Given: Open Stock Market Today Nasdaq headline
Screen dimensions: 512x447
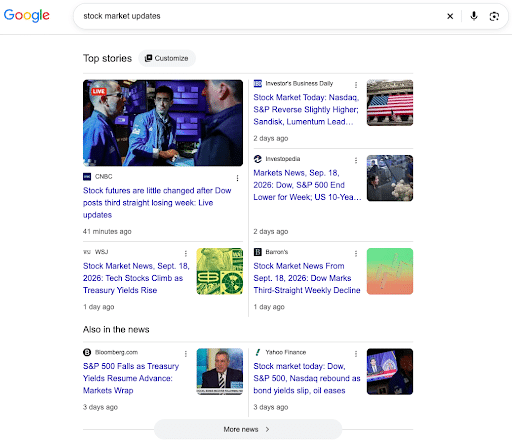Looking at the screenshot, I should (x=306, y=109).
